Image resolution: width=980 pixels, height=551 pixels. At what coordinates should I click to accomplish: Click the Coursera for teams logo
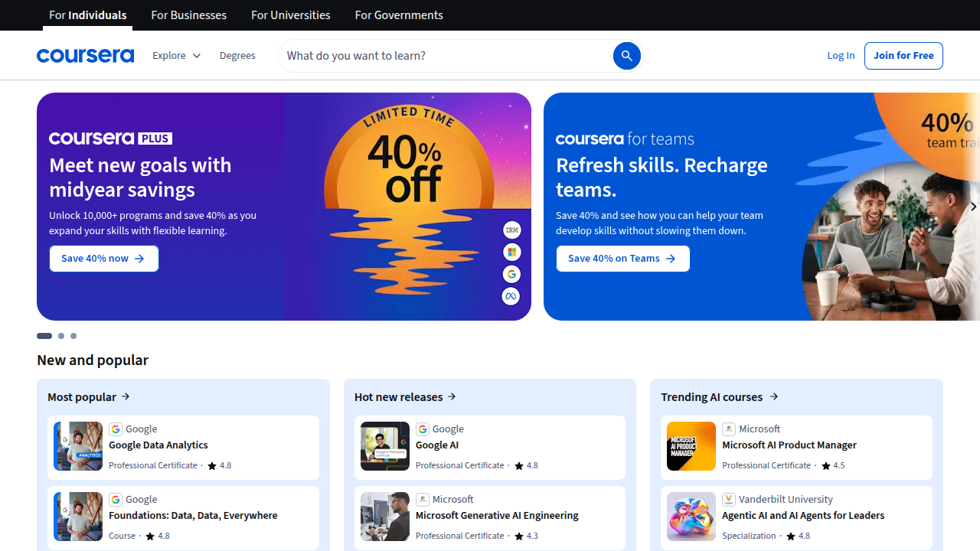coord(625,139)
